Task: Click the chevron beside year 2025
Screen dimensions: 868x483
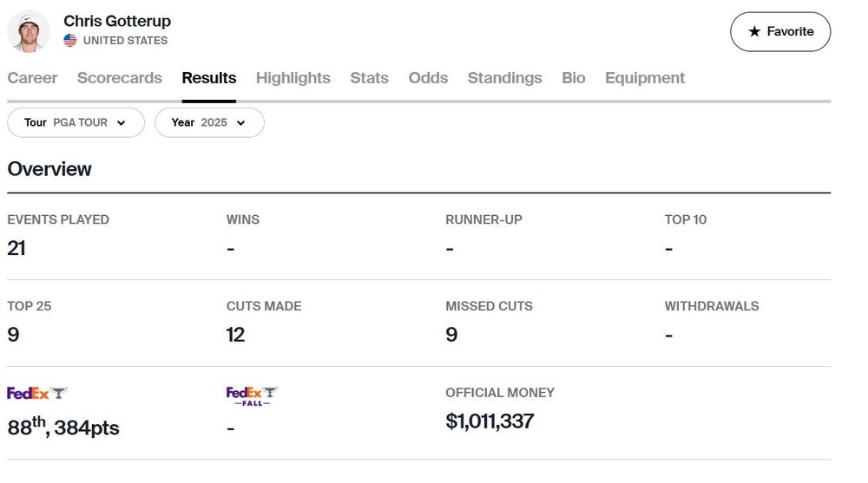Action: (240, 123)
